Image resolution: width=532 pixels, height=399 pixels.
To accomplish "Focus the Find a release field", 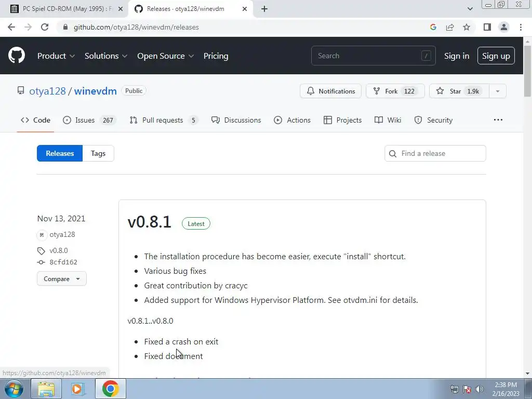I will click(x=435, y=153).
